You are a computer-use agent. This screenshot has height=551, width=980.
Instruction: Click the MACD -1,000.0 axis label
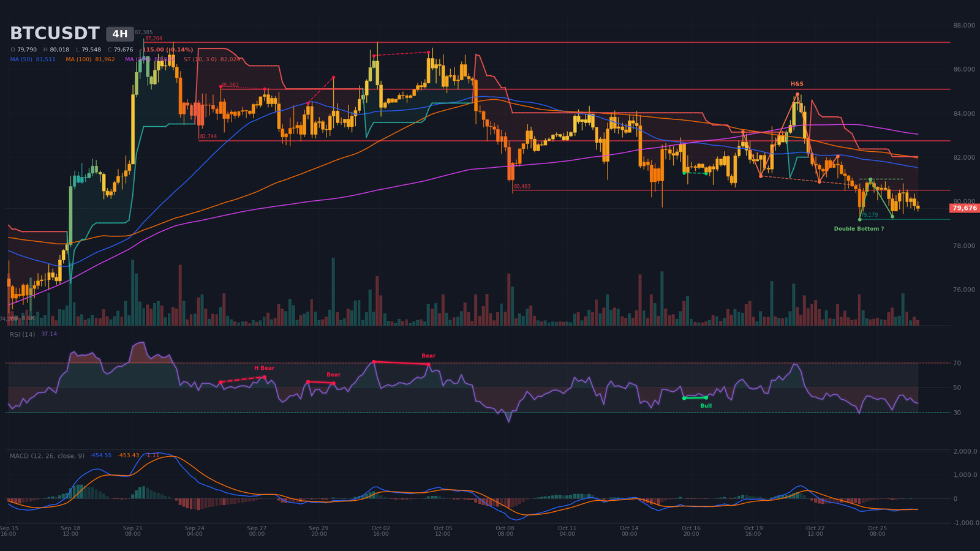965,523
